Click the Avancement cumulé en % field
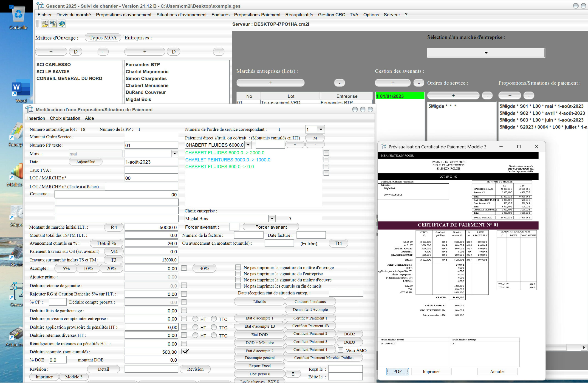Image resolution: width=588 pixels, height=383 pixels. click(151, 243)
